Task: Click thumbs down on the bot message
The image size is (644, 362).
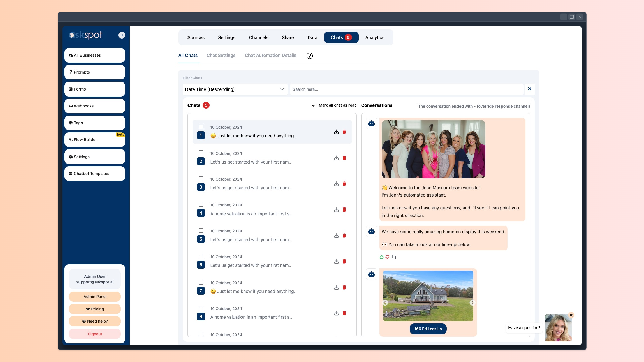Action: (387, 257)
